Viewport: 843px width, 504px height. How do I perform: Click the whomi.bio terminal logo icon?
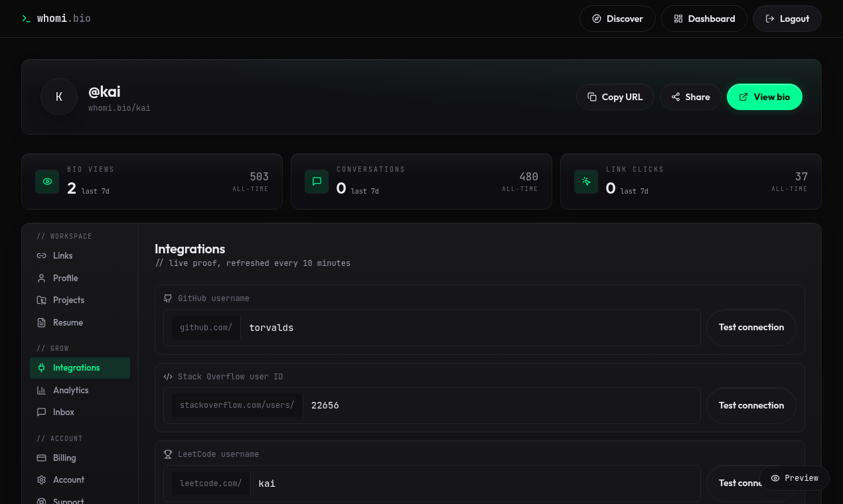pyautogui.click(x=26, y=19)
